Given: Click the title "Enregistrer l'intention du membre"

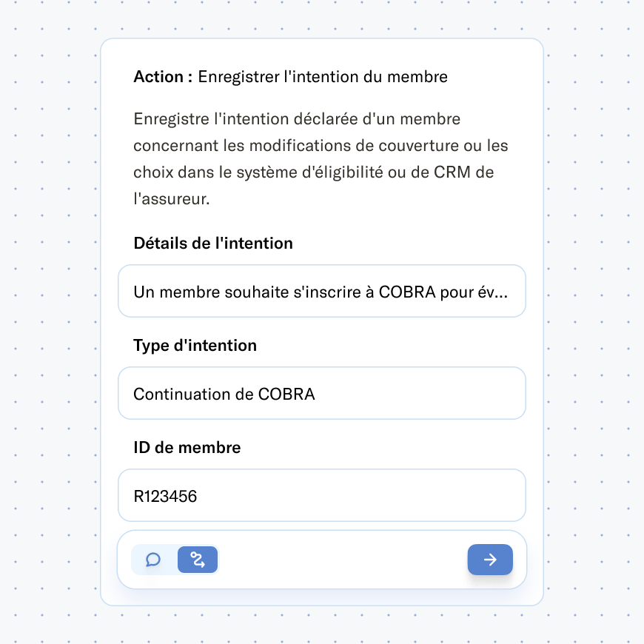Looking at the screenshot, I should tap(323, 77).
